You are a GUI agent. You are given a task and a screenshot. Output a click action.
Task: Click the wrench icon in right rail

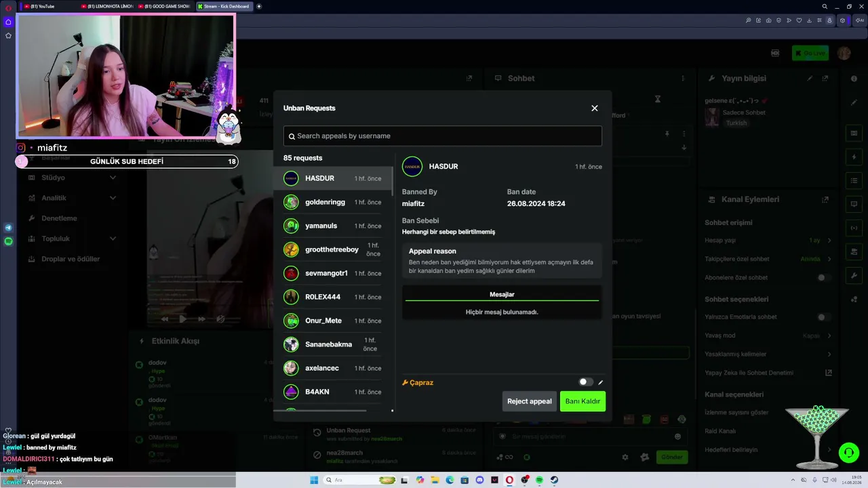point(854,275)
